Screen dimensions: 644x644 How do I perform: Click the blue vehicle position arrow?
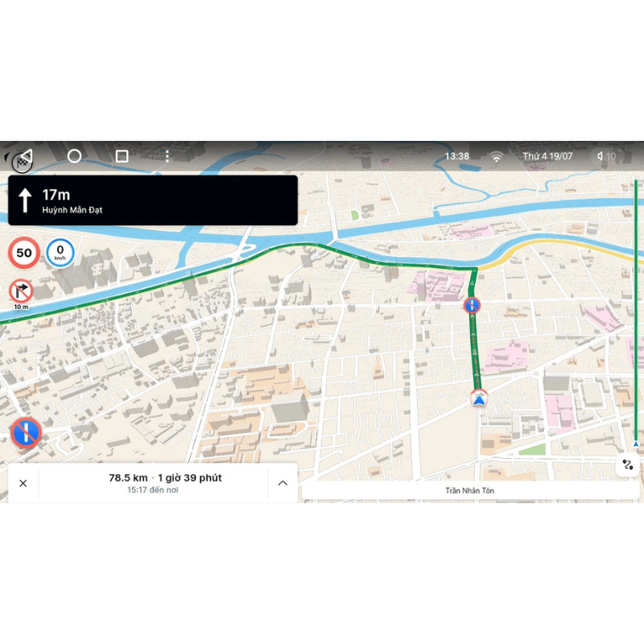(x=479, y=398)
